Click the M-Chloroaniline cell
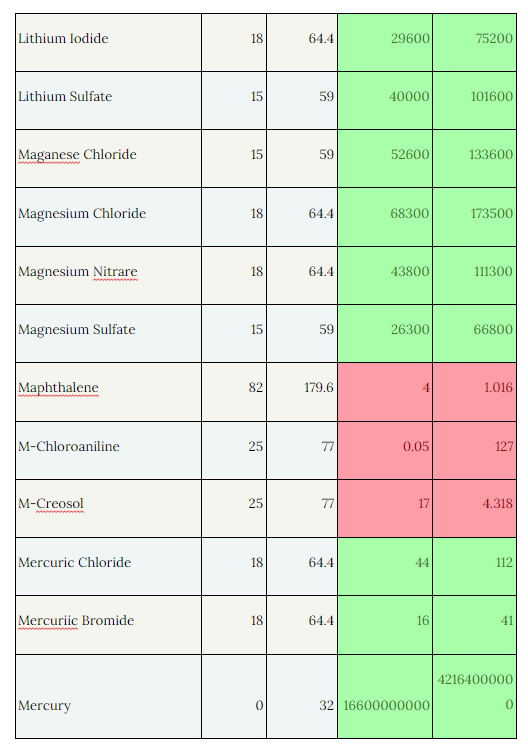 108,450
